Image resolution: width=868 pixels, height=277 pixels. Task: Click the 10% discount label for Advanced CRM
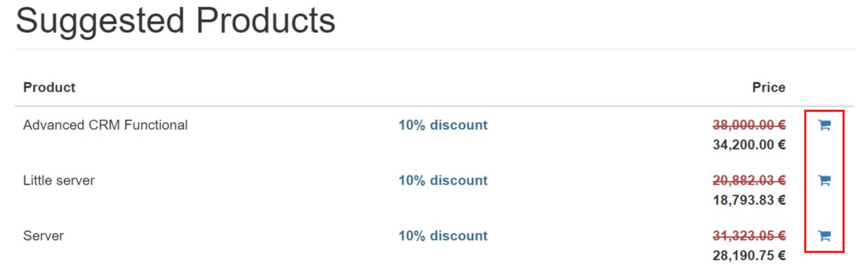tap(443, 125)
